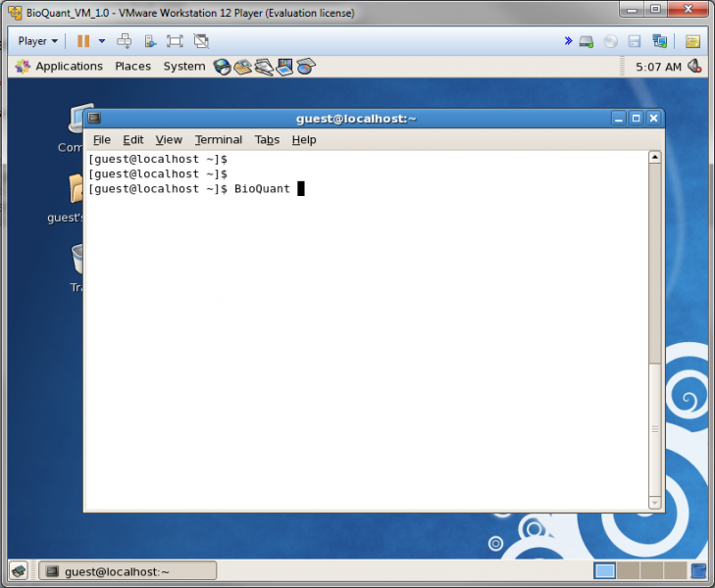Expand the power options dropdown arrow
This screenshot has height=588, width=715.
(102, 41)
